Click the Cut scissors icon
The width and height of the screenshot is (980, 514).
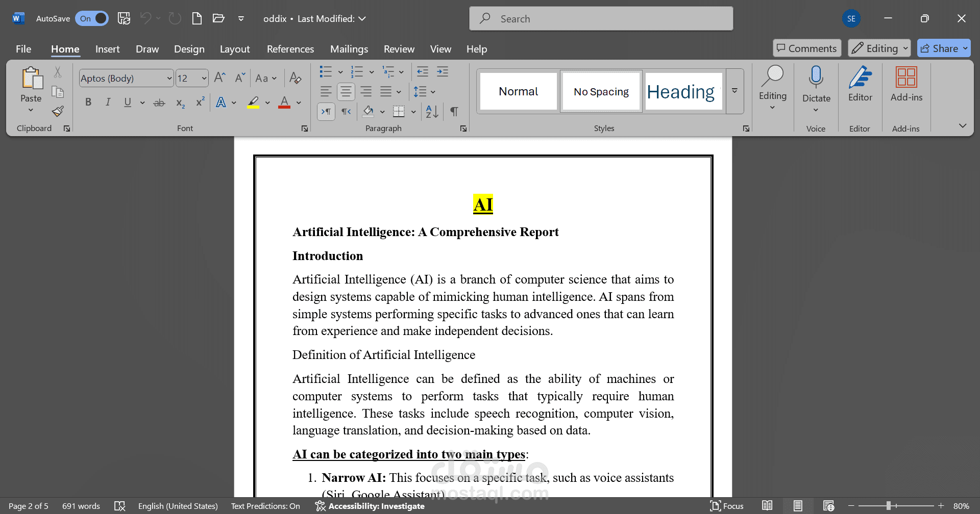(58, 72)
